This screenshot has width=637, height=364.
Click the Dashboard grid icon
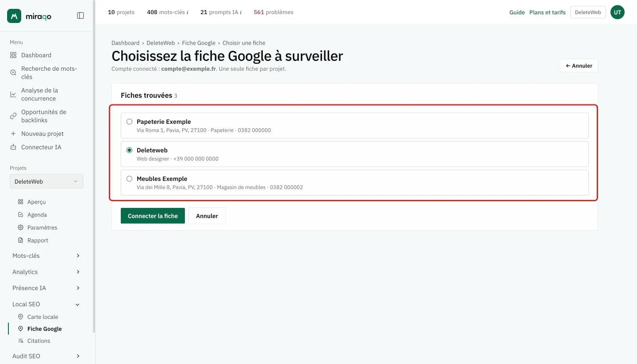click(x=13, y=55)
